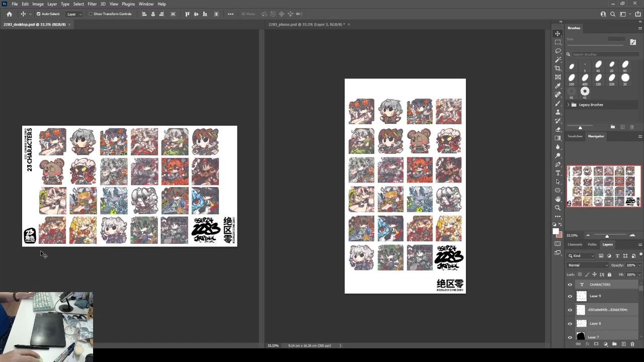Open the Normal blend mode dropdown

tap(588, 265)
